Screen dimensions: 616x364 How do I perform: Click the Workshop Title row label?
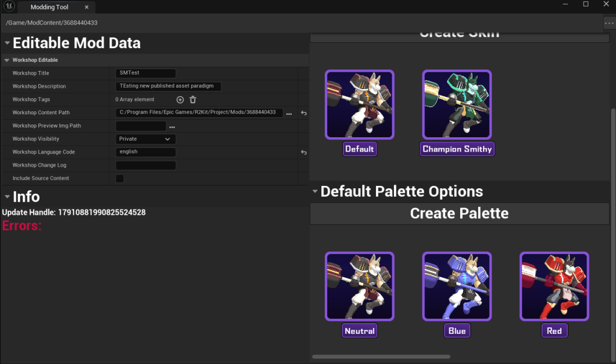click(31, 73)
